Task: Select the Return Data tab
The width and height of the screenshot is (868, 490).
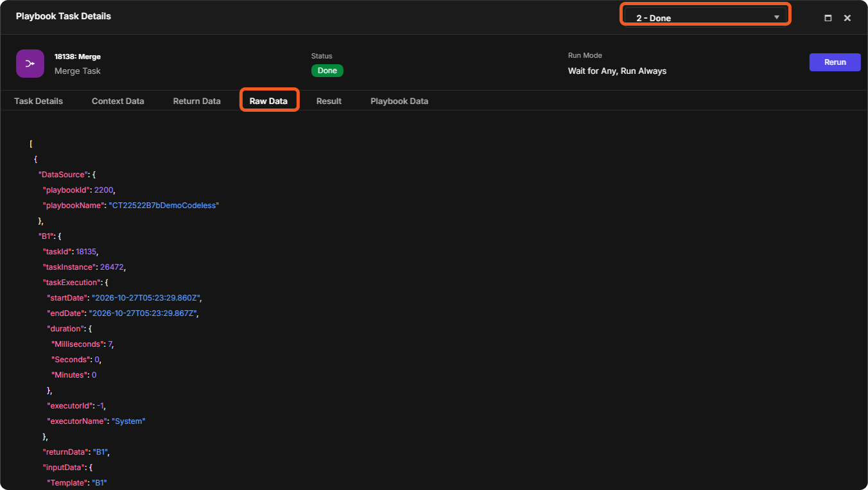Action: pyautogui.click(x=197, y=101)
